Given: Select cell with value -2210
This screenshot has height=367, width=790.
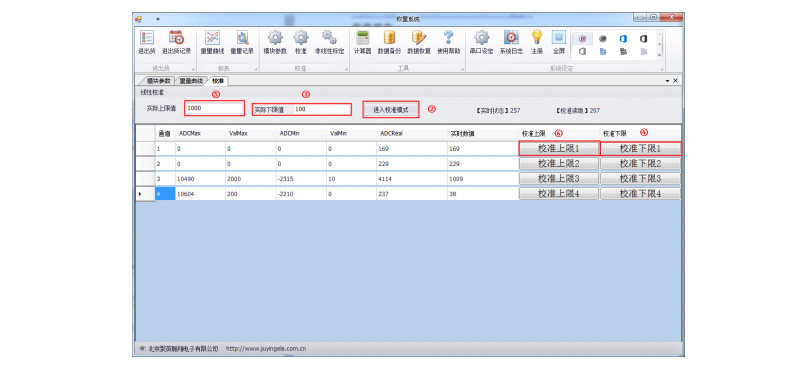Looking at the screenshot, I should click(301, 194).
